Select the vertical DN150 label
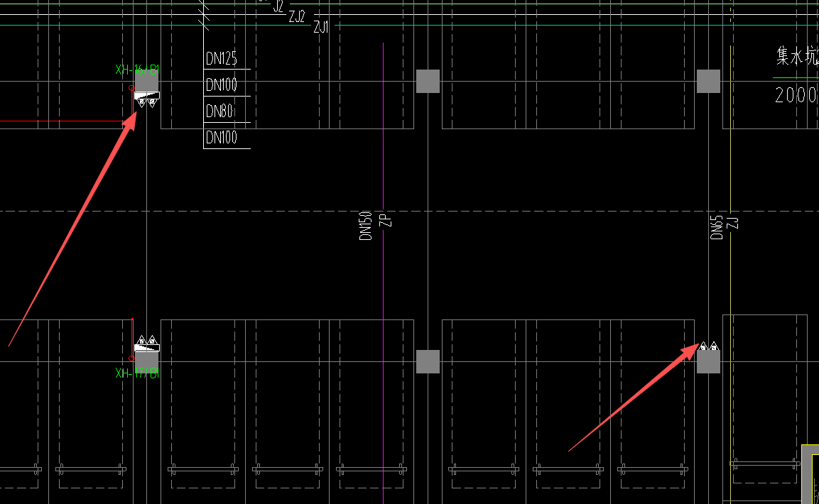819x504 pixels. [x=365, y=226]
